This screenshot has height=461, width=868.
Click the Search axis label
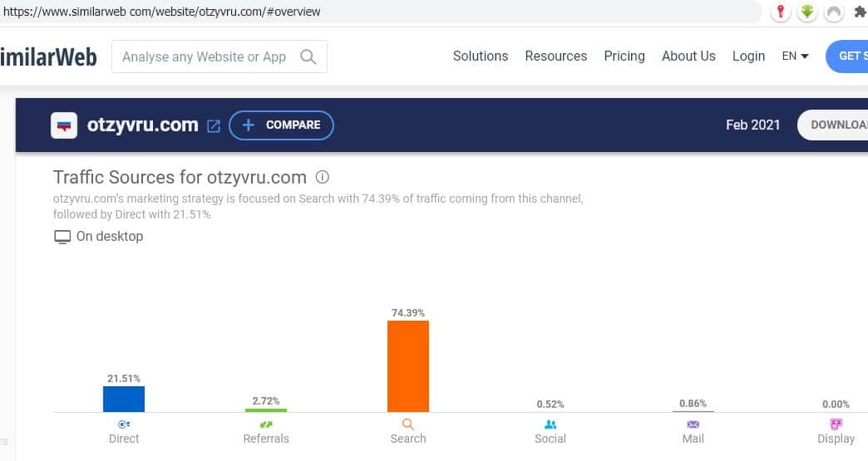pyautogui.click(x=408, y=439)
